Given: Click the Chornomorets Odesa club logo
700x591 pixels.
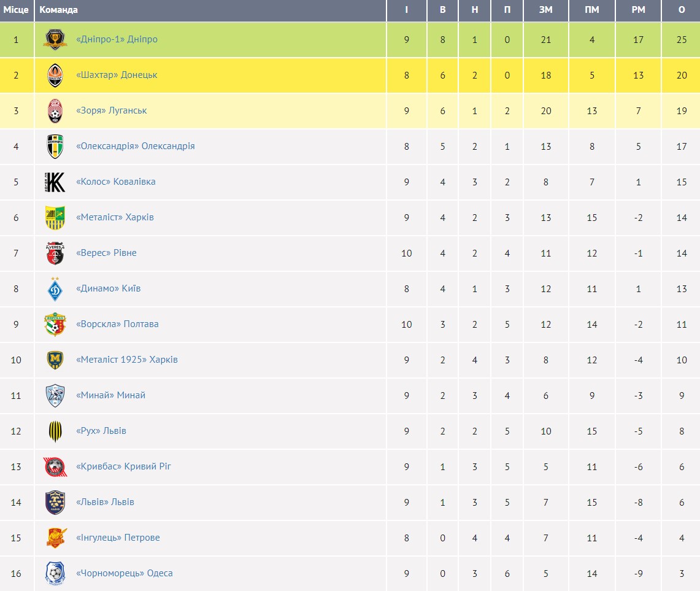Looking at the screenshot, I should click(55, 573).
